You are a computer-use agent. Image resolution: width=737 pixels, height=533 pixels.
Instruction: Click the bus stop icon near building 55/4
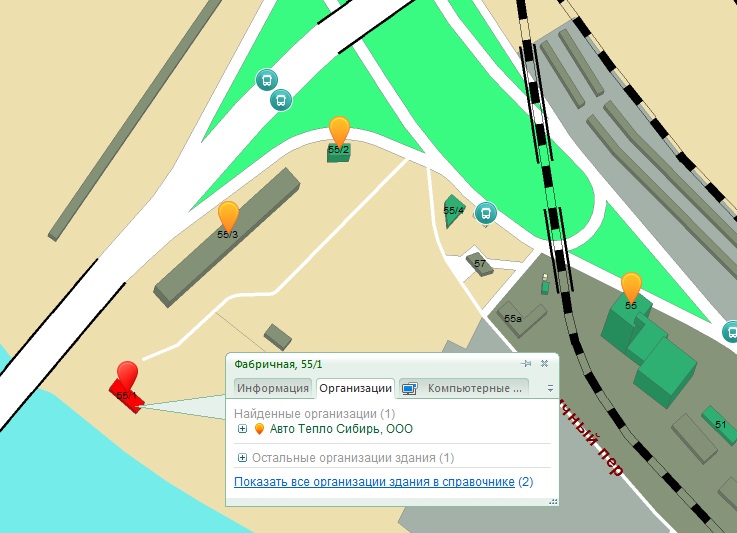(x=486, y=213)
